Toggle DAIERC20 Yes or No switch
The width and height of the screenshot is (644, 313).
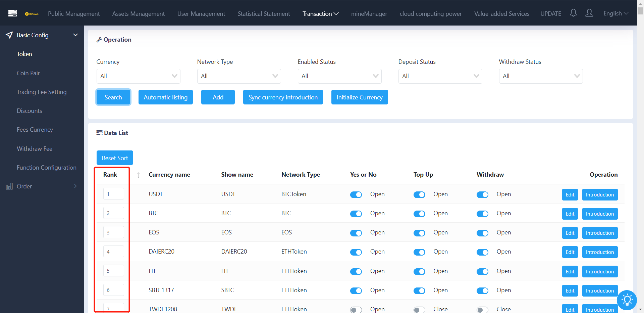pyautogui.click(x=356, y=252)
